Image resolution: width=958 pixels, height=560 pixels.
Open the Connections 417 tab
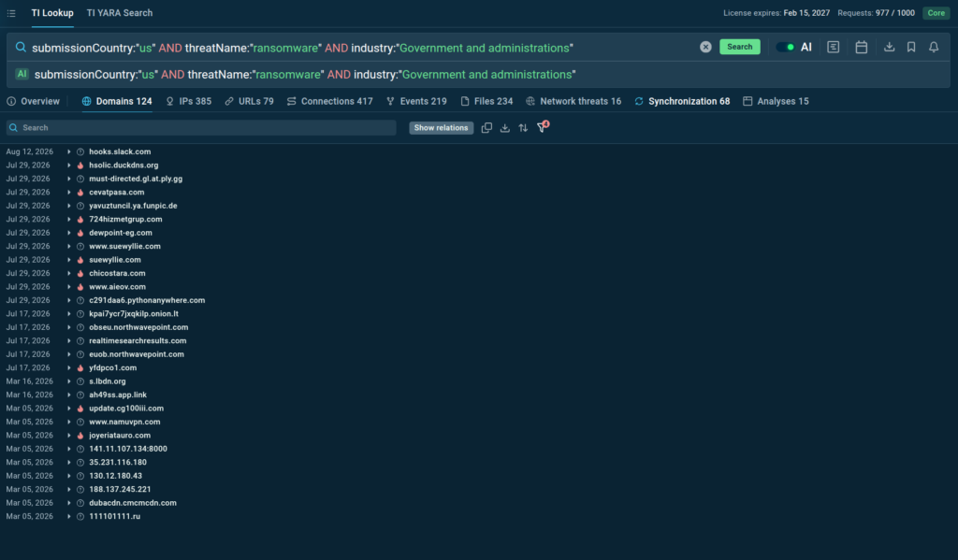(330, 101)
